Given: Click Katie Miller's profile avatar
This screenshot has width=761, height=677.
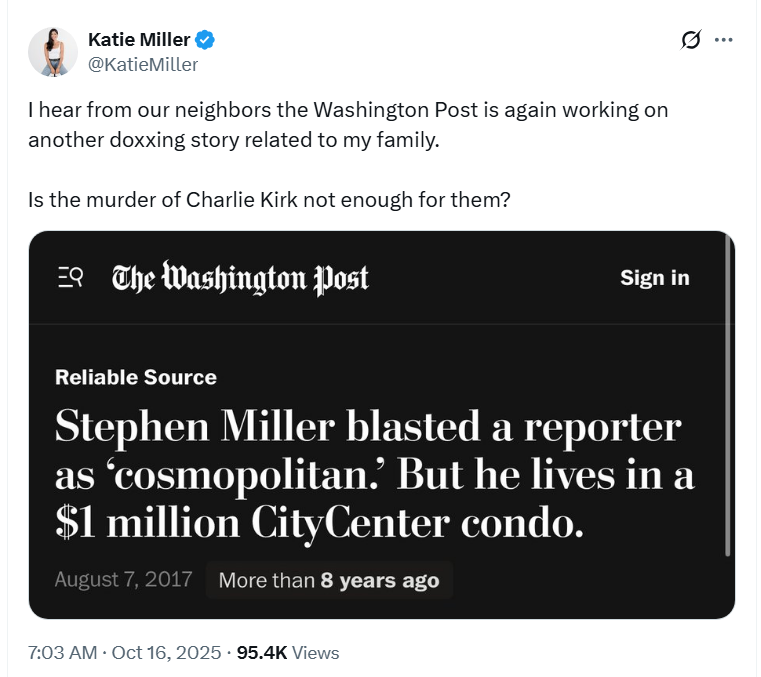Looking at the screenshot, I should point(53,52).
